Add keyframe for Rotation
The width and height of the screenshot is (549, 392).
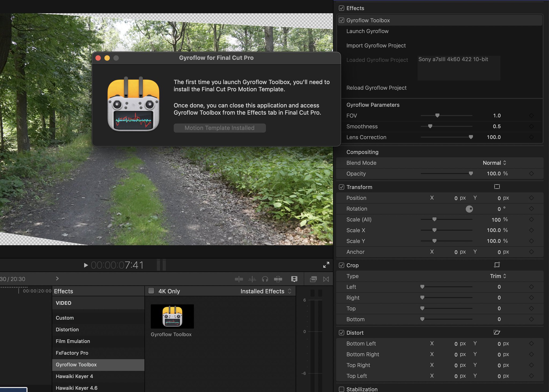(531, 209)
